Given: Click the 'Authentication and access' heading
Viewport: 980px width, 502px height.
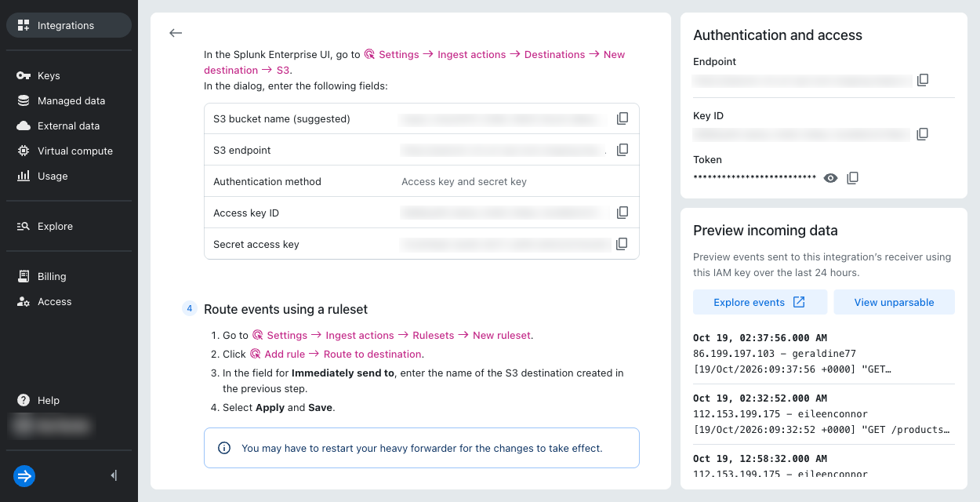Looking at the screenshot, I should [x=778, y=35].
